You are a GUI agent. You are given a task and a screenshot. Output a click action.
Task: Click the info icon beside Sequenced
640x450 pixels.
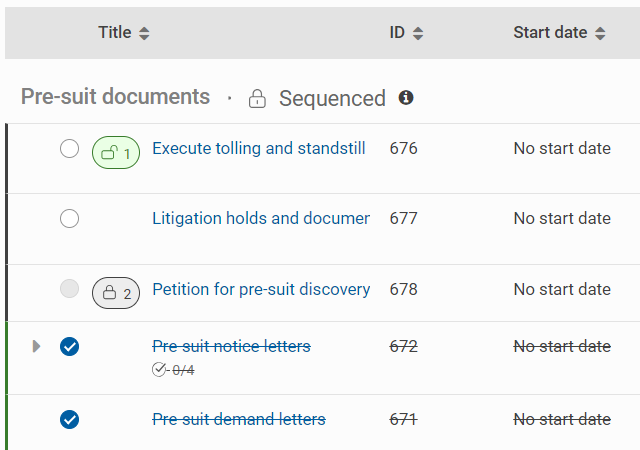point(406,98)
